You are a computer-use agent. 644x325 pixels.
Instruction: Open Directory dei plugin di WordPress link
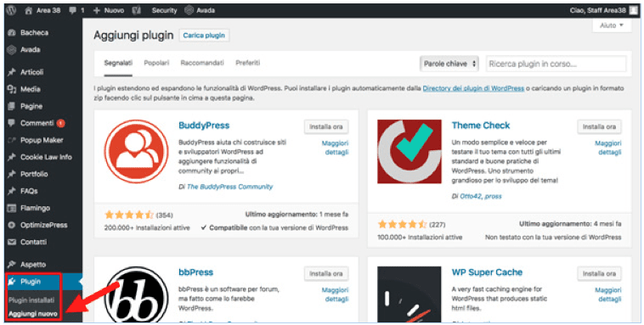(x=473, y=88)
